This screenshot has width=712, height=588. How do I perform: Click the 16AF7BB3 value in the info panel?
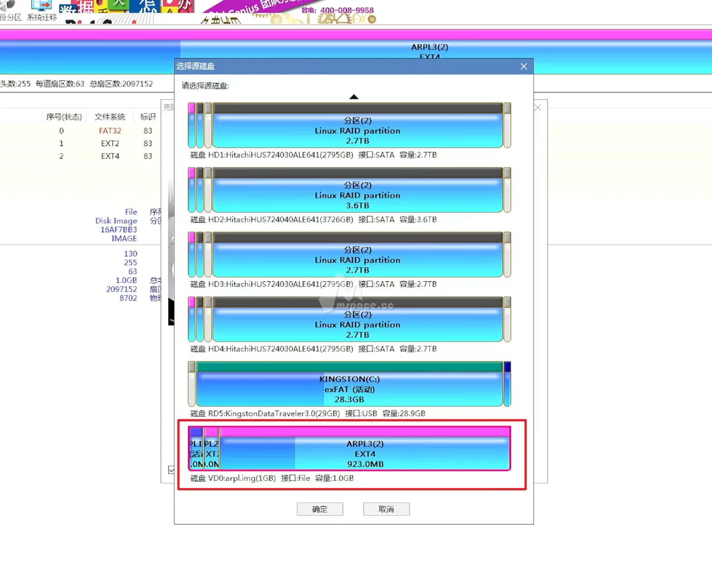click(119, 230)
